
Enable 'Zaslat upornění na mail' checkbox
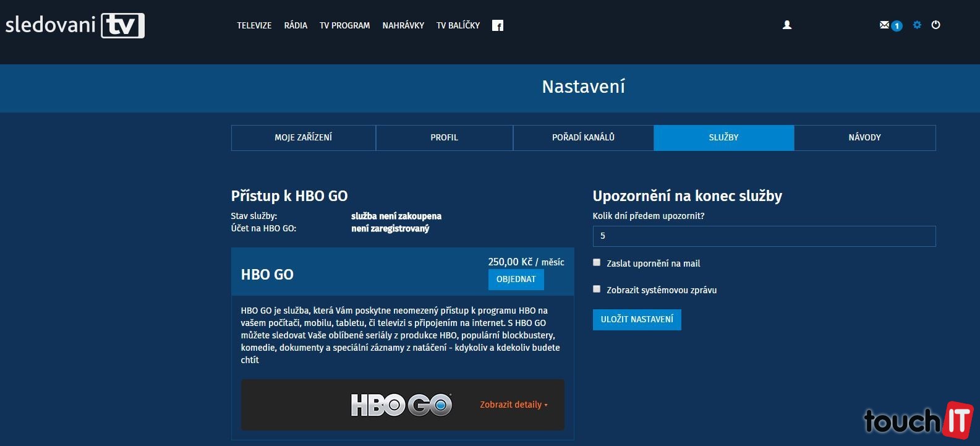(x=597, y=262)
